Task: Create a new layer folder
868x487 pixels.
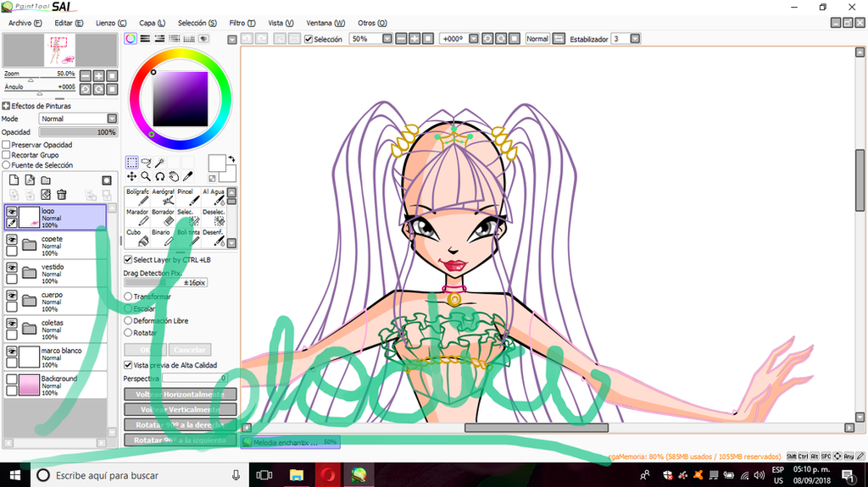Action: pyautogui.click(x=46, y=180)
